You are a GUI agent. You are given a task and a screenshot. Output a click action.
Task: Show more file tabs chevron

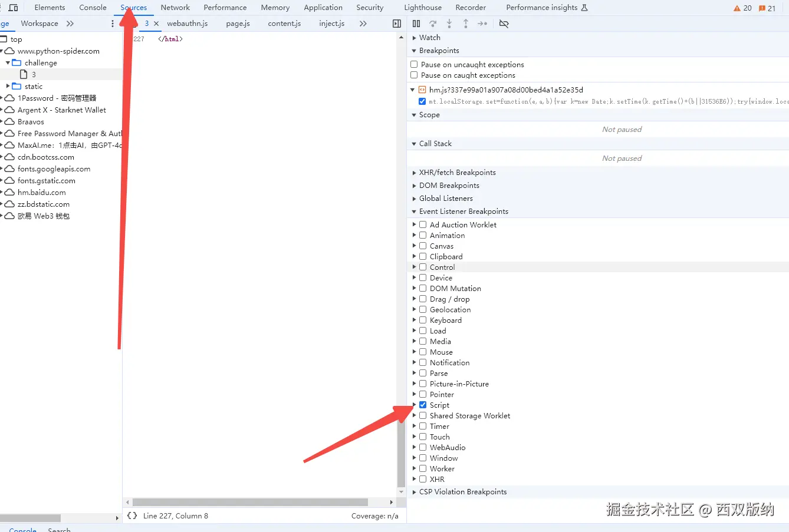tap(363, 24)
